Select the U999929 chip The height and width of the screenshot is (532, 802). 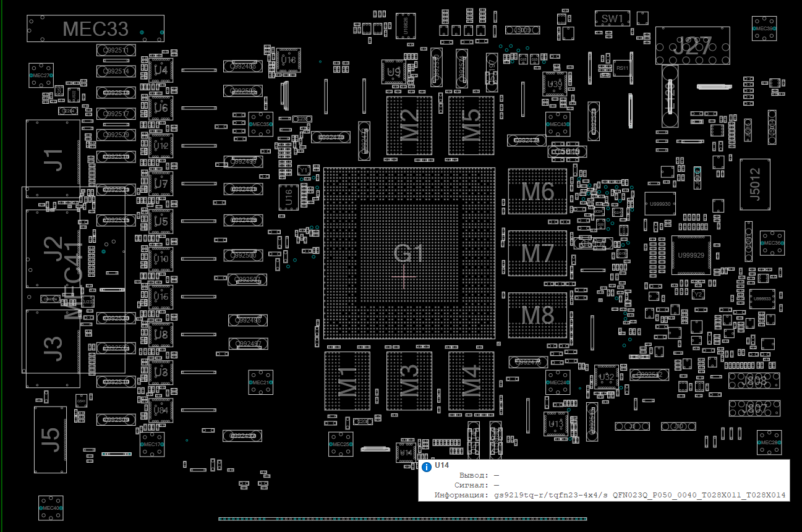coord(691,255)
